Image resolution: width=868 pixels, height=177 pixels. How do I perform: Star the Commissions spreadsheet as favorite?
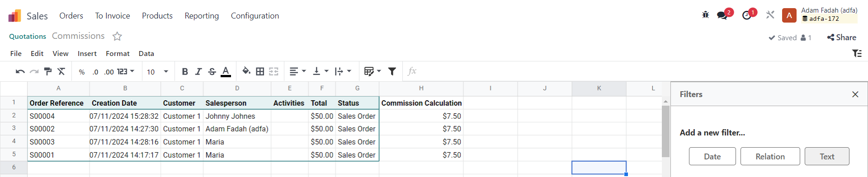[x=117, y=36]
